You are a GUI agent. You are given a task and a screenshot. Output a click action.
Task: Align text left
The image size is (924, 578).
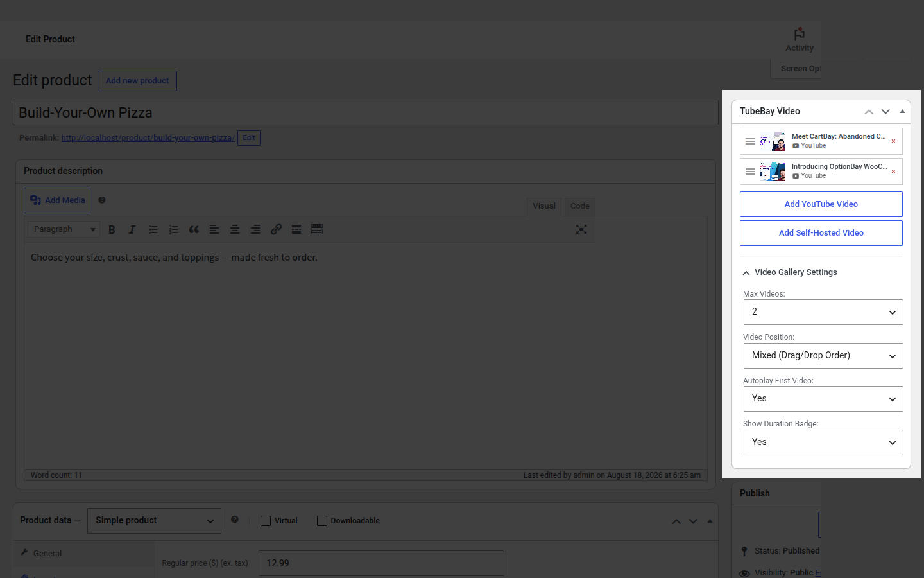coord(214,229)
